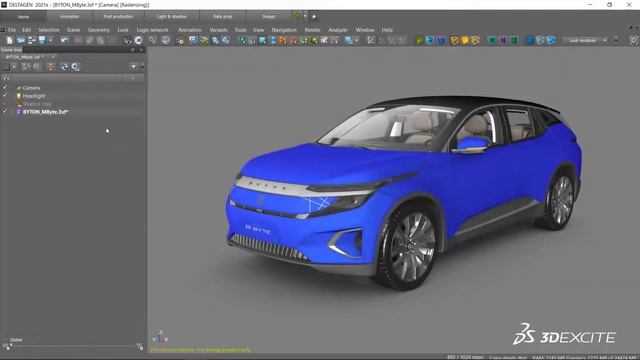Open the Selection menu
The image size is (640, 360).
tap(49, 30)
